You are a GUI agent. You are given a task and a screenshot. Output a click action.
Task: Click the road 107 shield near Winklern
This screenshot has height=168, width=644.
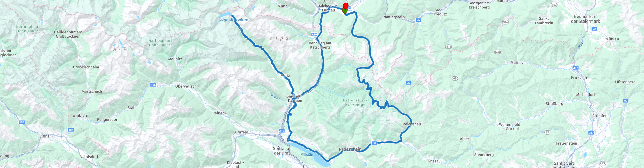click(71, 130)
